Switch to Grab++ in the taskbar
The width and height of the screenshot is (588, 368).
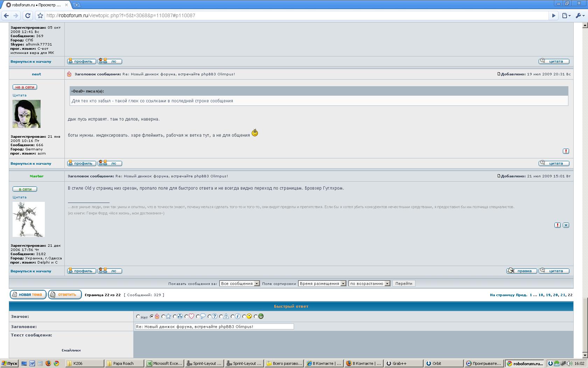404,363
